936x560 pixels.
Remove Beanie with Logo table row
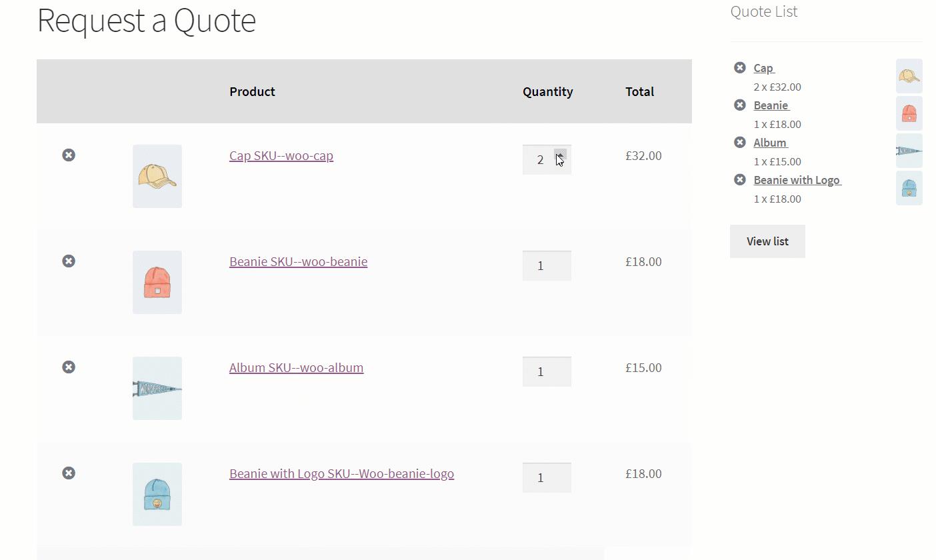point(69,473)
